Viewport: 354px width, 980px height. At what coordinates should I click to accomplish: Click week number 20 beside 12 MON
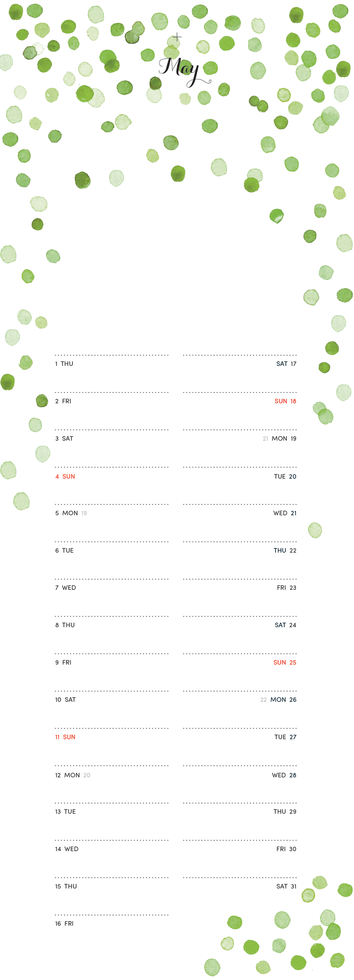click(87, 775)
